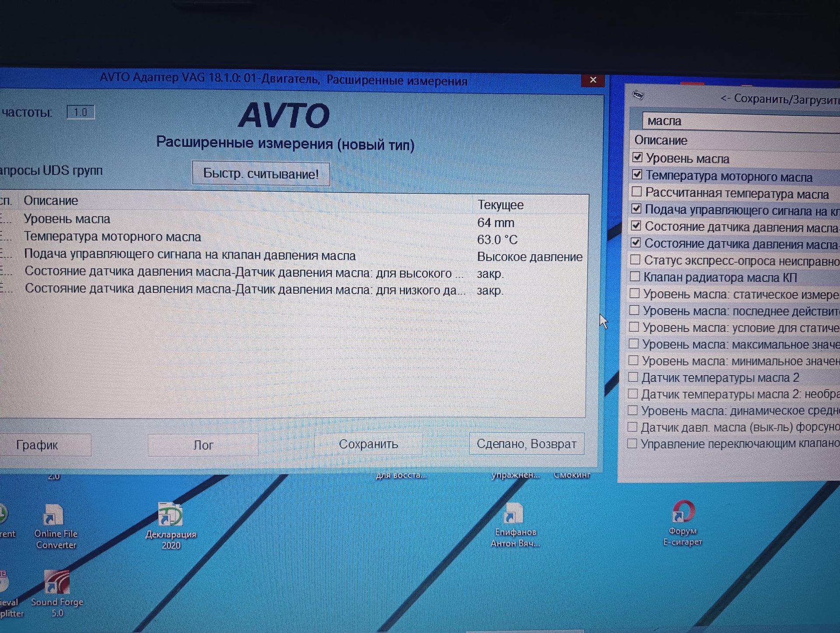Click the масла search field
Screen dimensions: 840x633
(739, 121)
